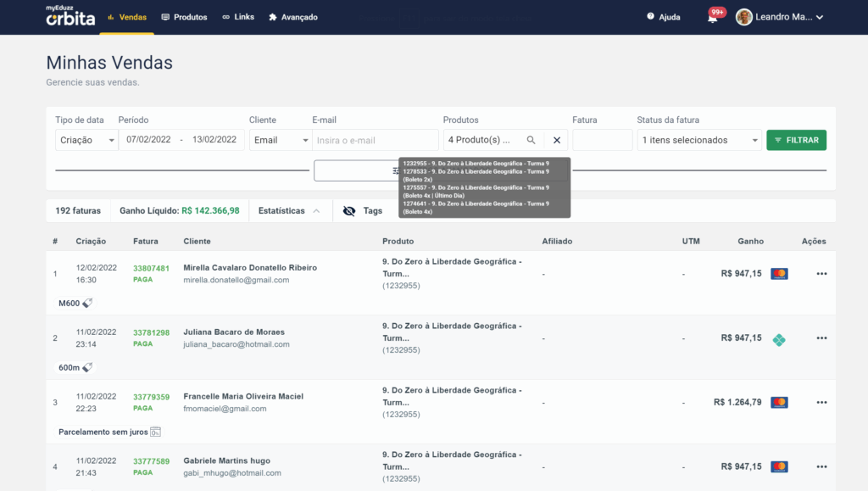
Task: Click the R$ 1.264,79 amount
Action: point(737,403)
